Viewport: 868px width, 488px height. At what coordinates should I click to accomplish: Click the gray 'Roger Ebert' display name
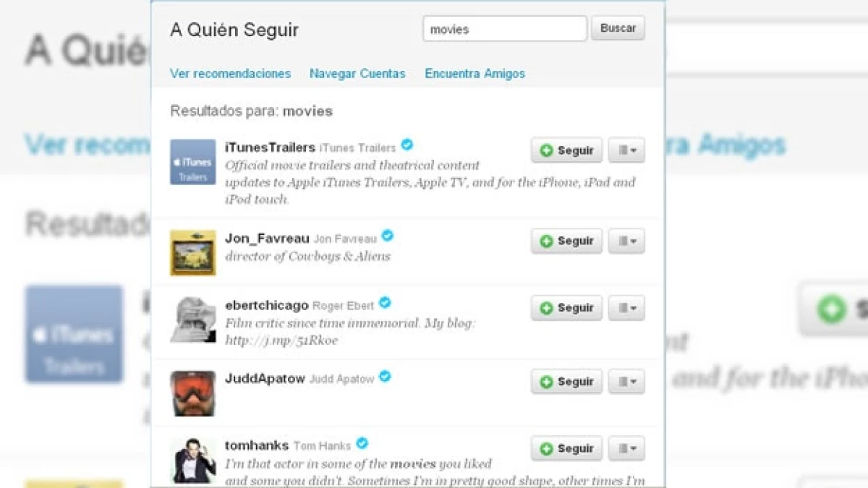coord(344,306)
